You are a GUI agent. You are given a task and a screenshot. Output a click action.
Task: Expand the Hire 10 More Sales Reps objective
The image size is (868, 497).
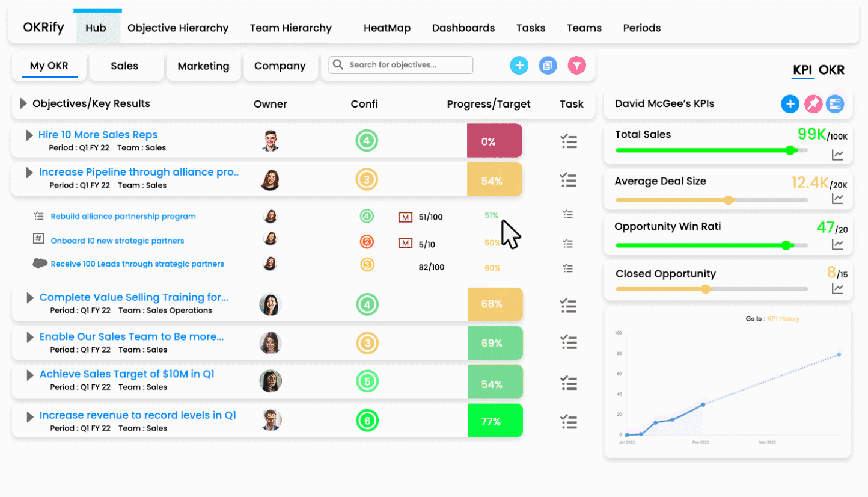click(28, 135)
